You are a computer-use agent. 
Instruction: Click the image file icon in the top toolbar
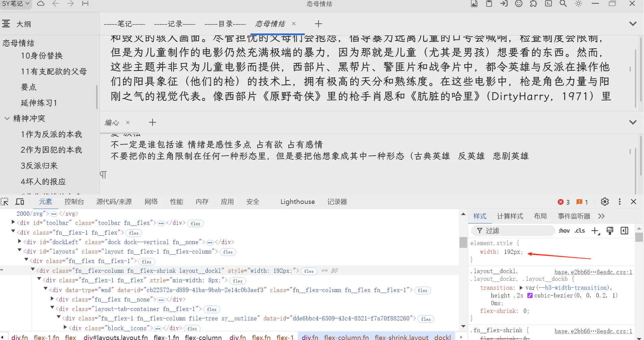tap(474, 4)
